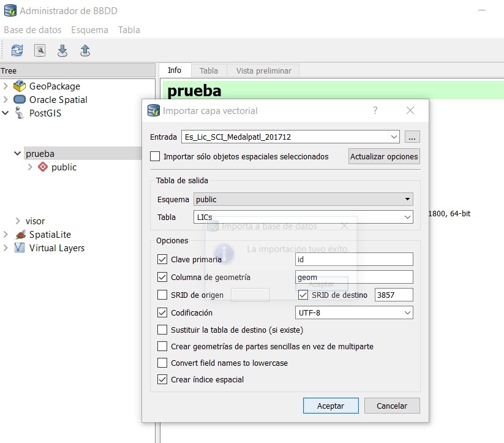Select the Oracle Spatial provider icon
This screenshot has width=504, height=443.
point(20,99)
